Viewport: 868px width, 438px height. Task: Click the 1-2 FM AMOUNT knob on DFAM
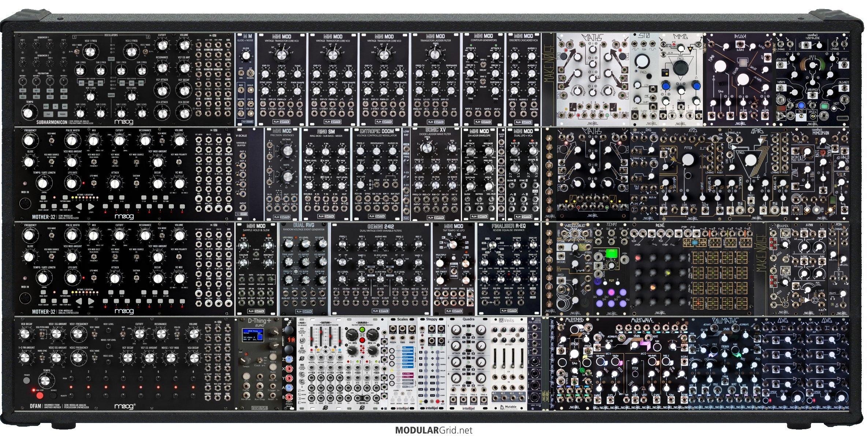point(25,358)
